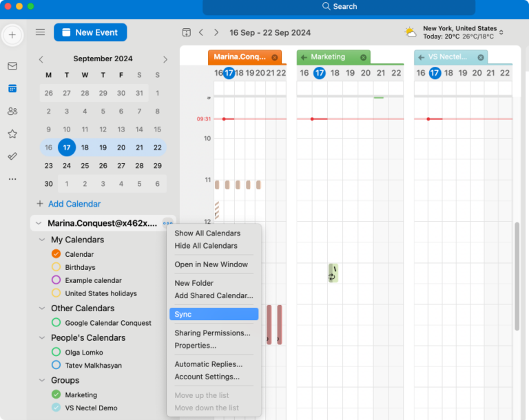529x420 pixels.
Task: Close the VS Nectel calendar tab
Action: coord(481,57)
